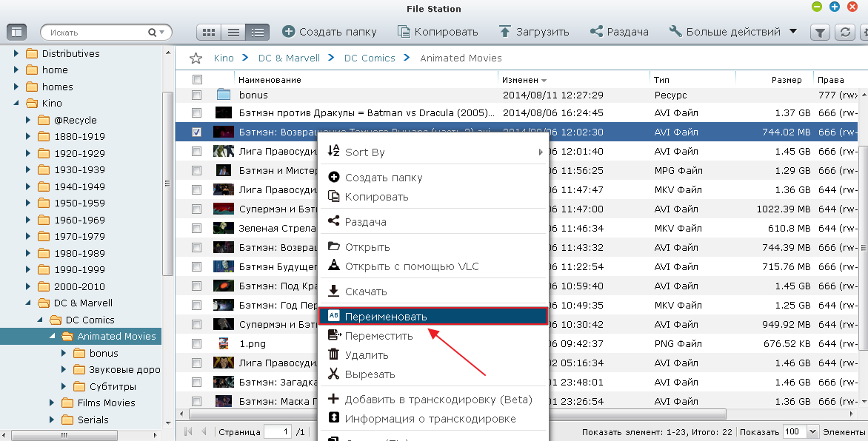Image resolution: width=868 pixels, height=441 pixels.
Task: Expand the Distributives folder in tree
Action: 16,54
